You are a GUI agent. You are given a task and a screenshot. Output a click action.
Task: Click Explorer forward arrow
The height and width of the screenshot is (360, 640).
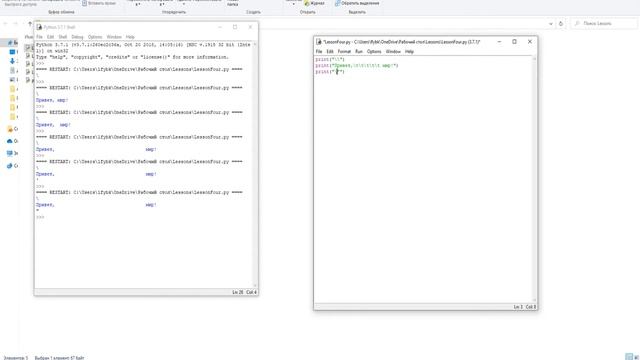click(16, 24)
